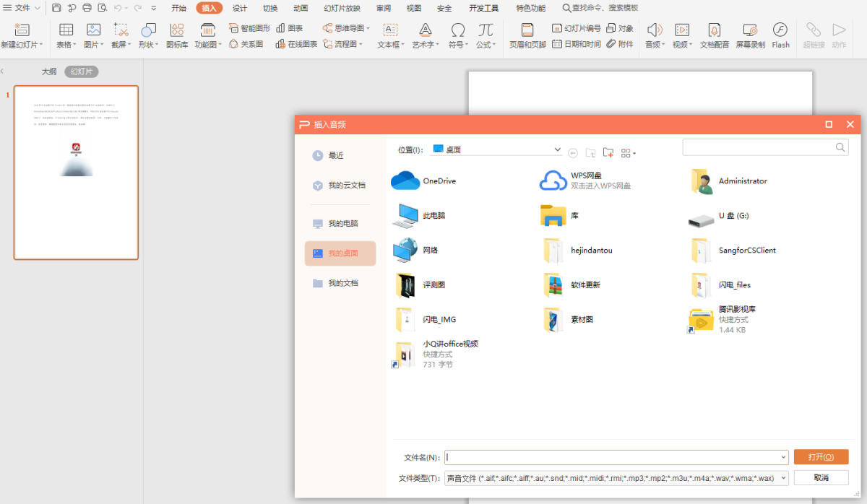Switch to the 幻灯片 slides view
Image resolution: width=867 pixels, height=504 pixels.
click(x=82, y=71)
